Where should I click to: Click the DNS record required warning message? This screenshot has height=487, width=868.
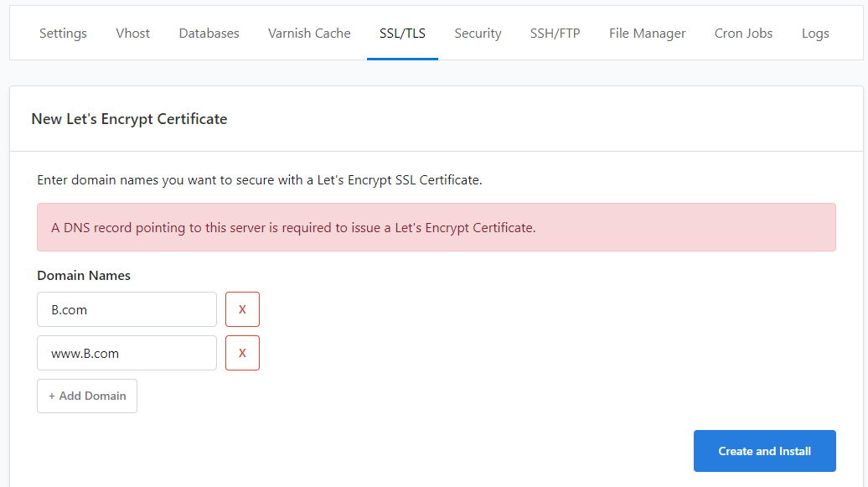pyautogui.click(x=437, y=227)
